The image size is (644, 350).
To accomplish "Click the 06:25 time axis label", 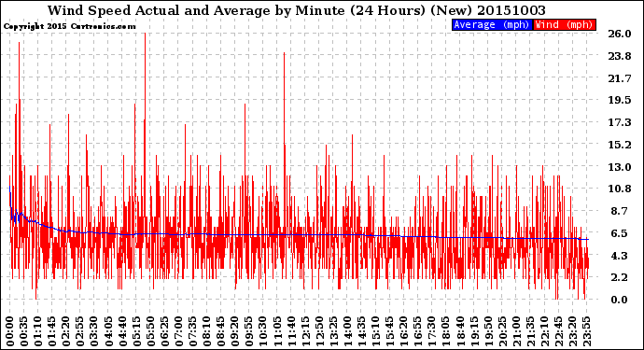I will (x=164, y=331).
